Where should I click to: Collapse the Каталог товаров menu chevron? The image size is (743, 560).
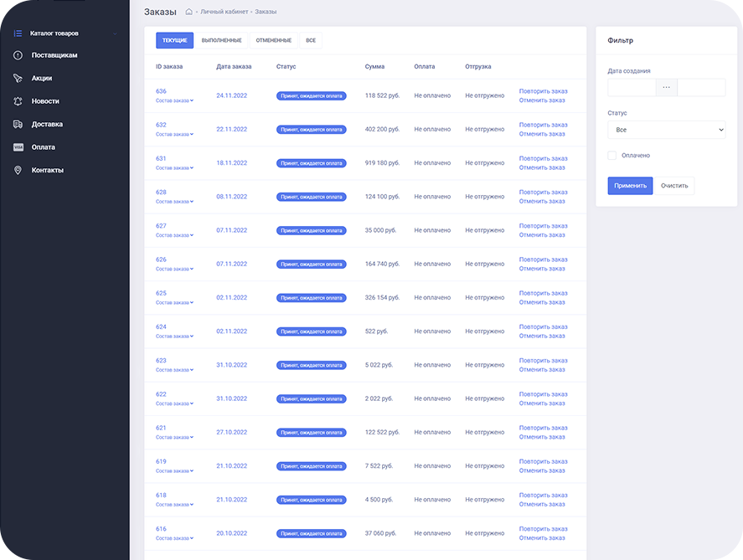(x=114, y=33)
